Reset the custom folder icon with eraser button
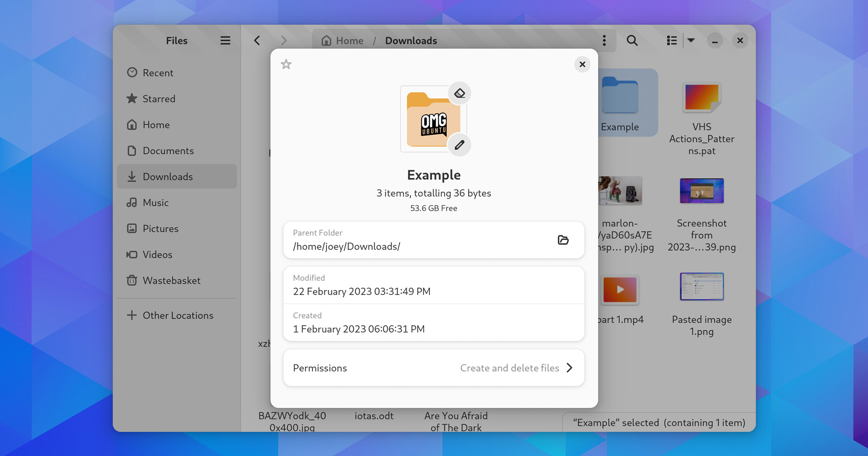The image size is (868, 456). click(x=459, y=93)
